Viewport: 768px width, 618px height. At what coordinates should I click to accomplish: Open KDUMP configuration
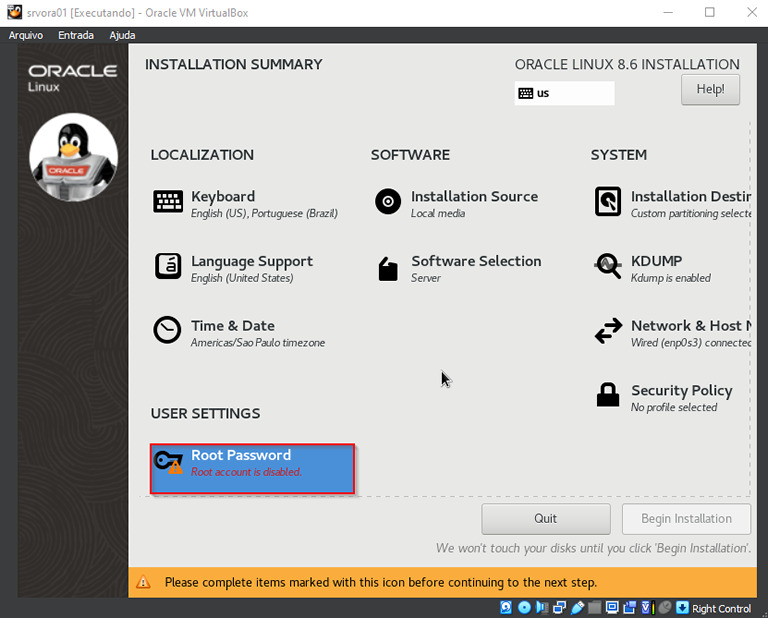[652, 269]
